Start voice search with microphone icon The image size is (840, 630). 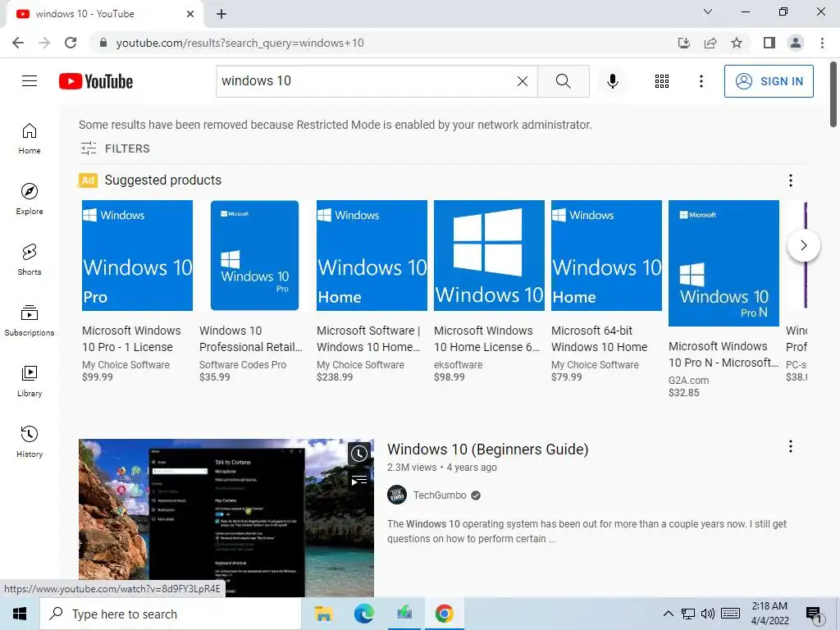pos(612,81)
